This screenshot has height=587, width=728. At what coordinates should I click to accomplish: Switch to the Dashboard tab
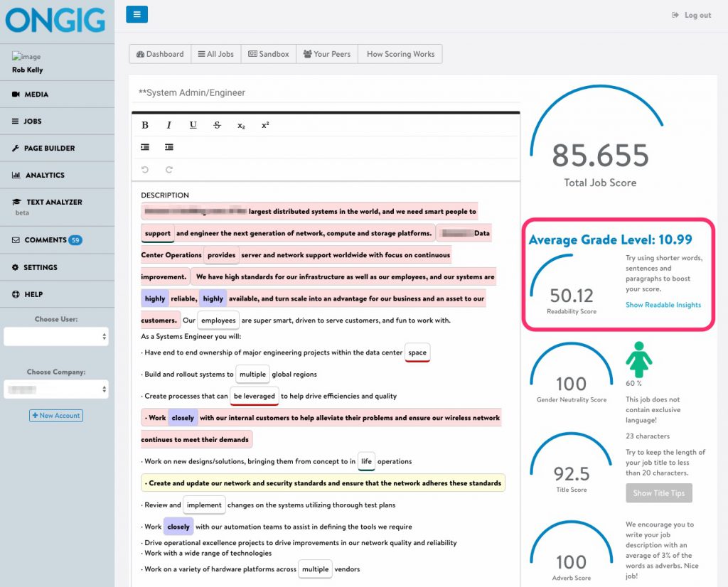pos(159,53)
